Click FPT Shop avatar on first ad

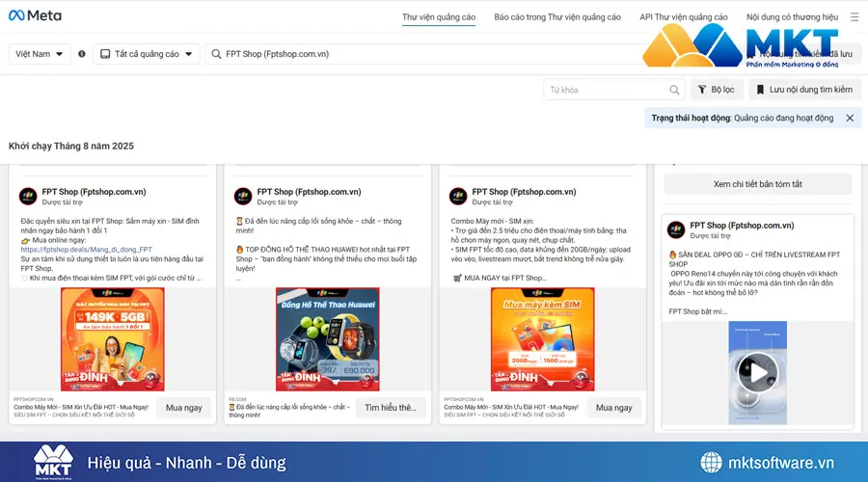pos(28,197)
